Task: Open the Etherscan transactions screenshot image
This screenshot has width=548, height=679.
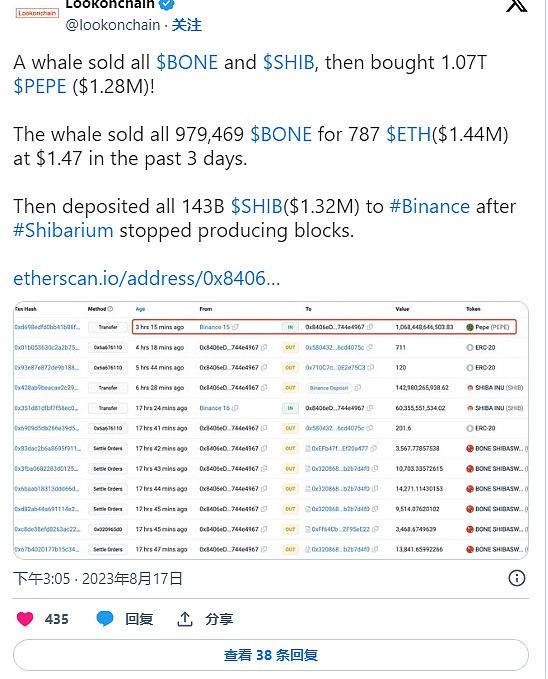Action: pyautogui.click(x=271, y=430)
